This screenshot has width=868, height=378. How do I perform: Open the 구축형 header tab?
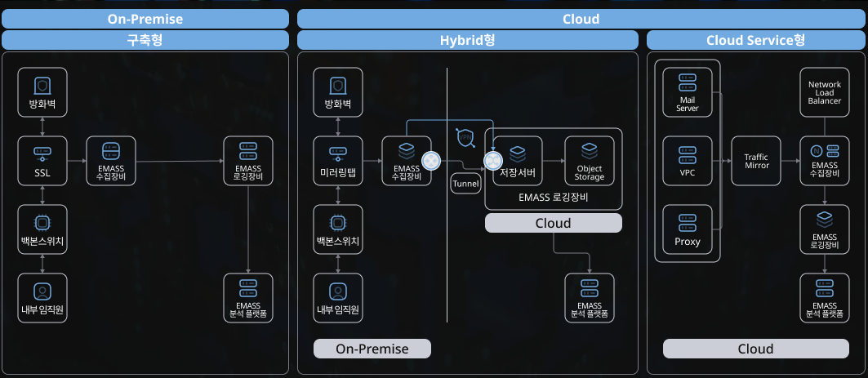pos(145,40)
